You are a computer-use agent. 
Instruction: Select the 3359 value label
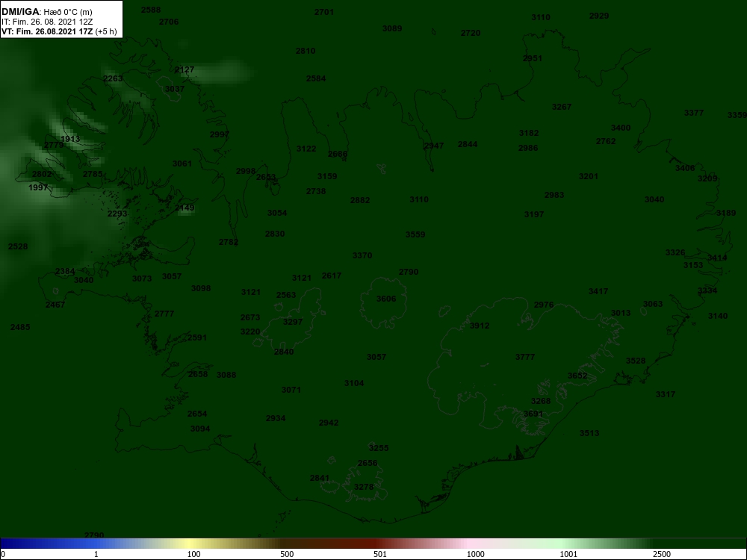click(737, 115)
